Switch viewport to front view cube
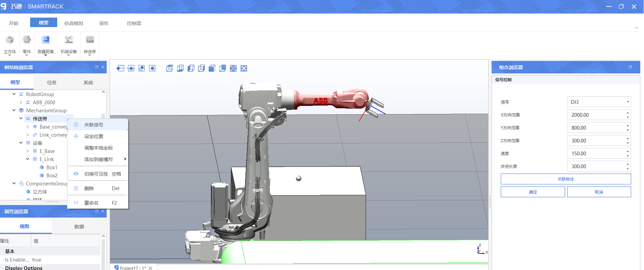This screenshot has width=644, height=270. tap(212, 68)
